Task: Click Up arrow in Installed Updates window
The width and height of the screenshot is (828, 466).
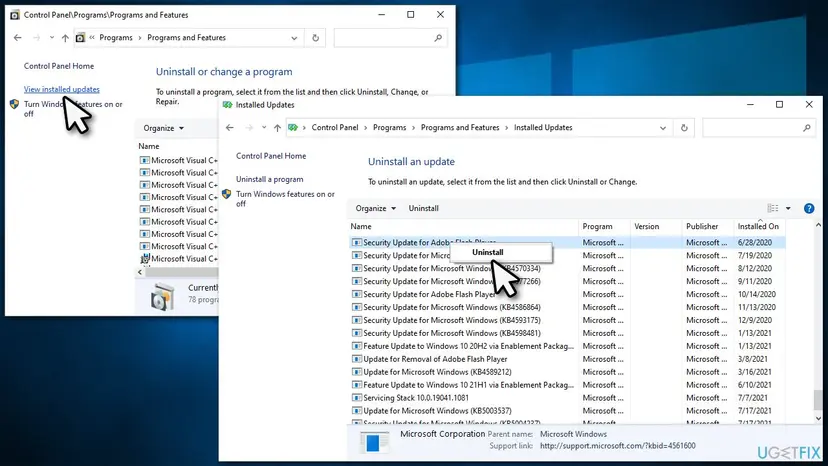Action: pos(277,128)
